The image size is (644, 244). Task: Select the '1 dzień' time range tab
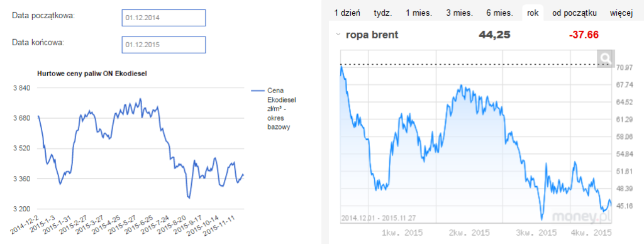[x=347, y=13]
